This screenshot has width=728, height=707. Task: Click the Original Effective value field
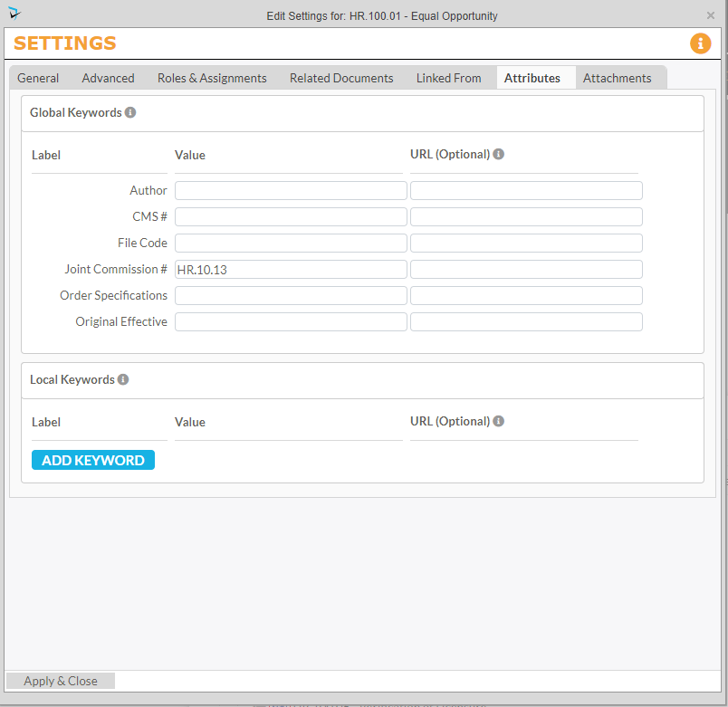coord(291,322)
